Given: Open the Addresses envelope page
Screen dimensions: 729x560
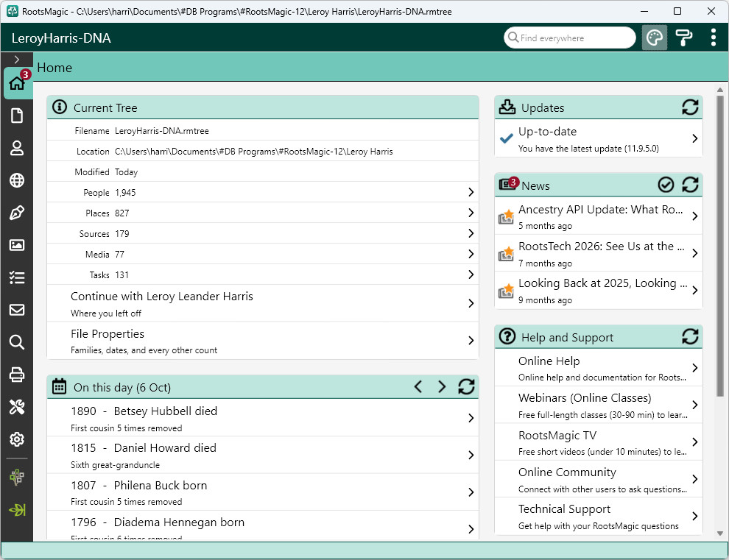Looking at the screenshot, I should pyautogui.click(x=17, y=310).
